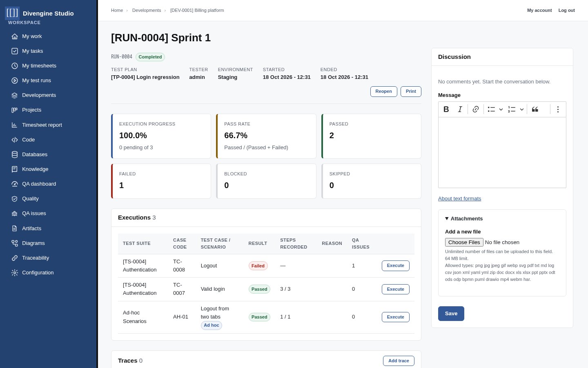The height and width of the screenshot is (368, 588).
Task: Go to Home in the breadcrumb
Action: click(x=117, y=10)
